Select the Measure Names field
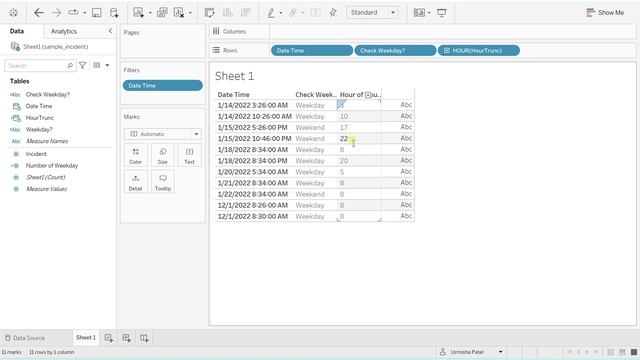The image size is (640, 360). pyautogui.click(x=47, y=141)
